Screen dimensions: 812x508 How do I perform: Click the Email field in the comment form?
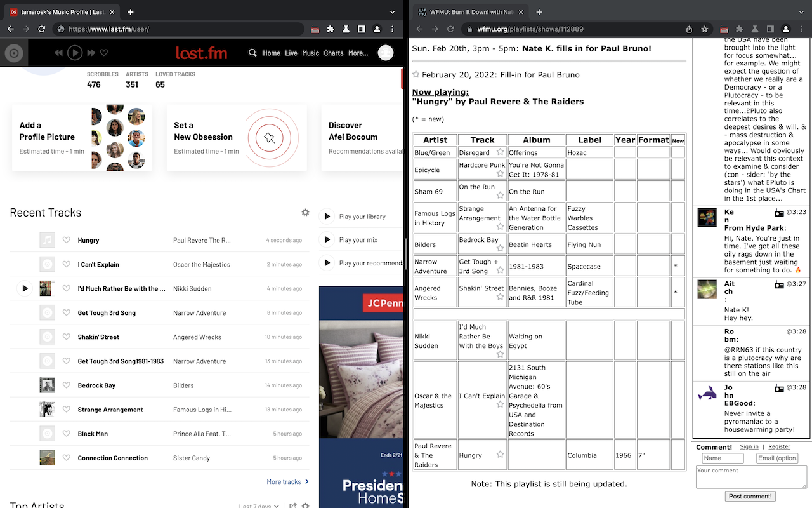click(x=777, y=458)
